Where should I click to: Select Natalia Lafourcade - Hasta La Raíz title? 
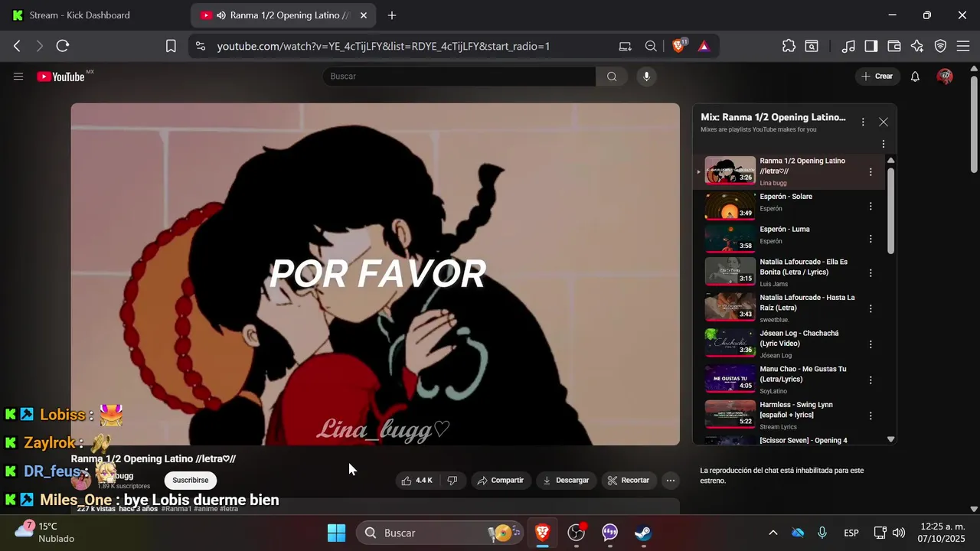point(807,302)
